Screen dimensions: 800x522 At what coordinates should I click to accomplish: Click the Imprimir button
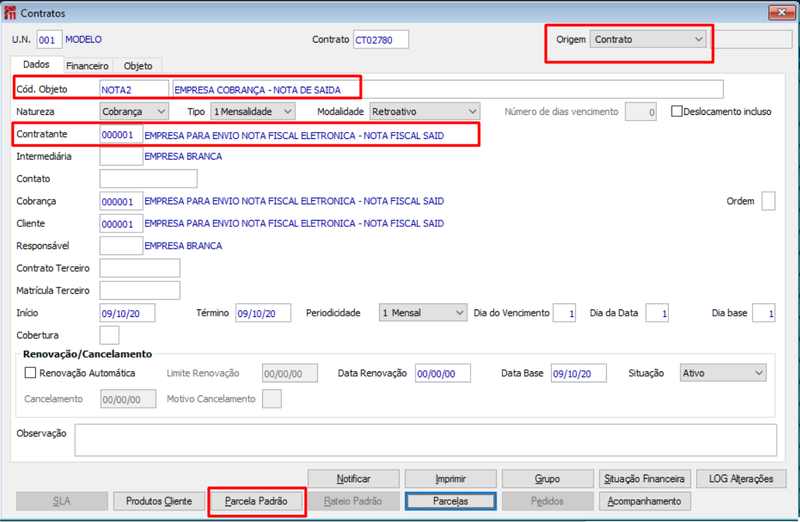pos(451,479)
